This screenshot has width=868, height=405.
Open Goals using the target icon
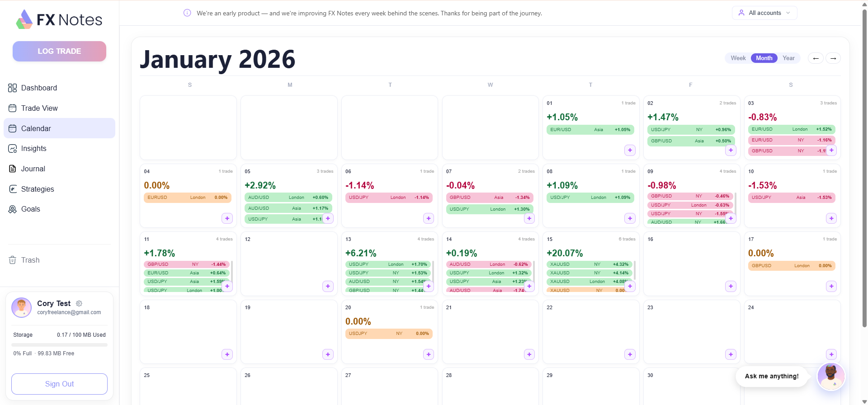click(12, 209)
